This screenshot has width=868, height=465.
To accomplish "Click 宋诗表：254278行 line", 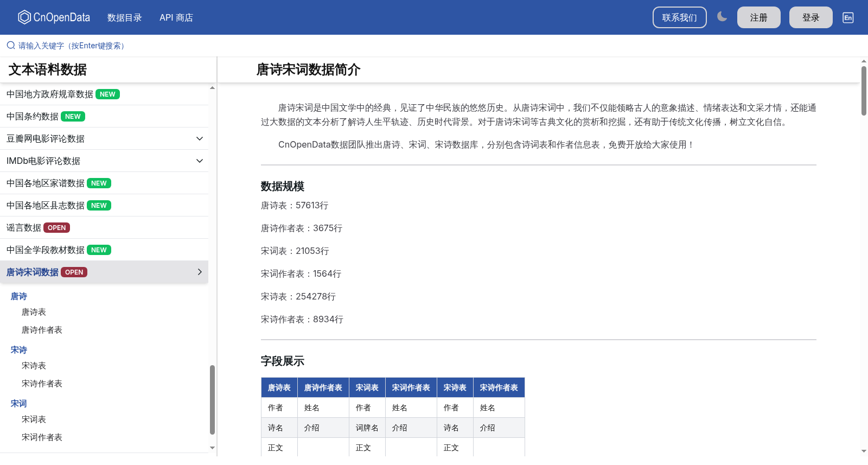I will click(x=298, y=297).
